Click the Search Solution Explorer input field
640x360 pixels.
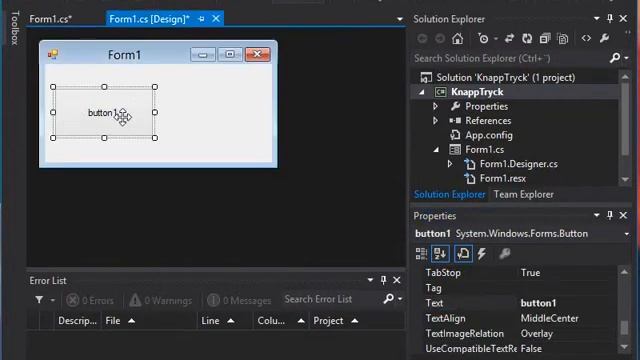(510, 58)
